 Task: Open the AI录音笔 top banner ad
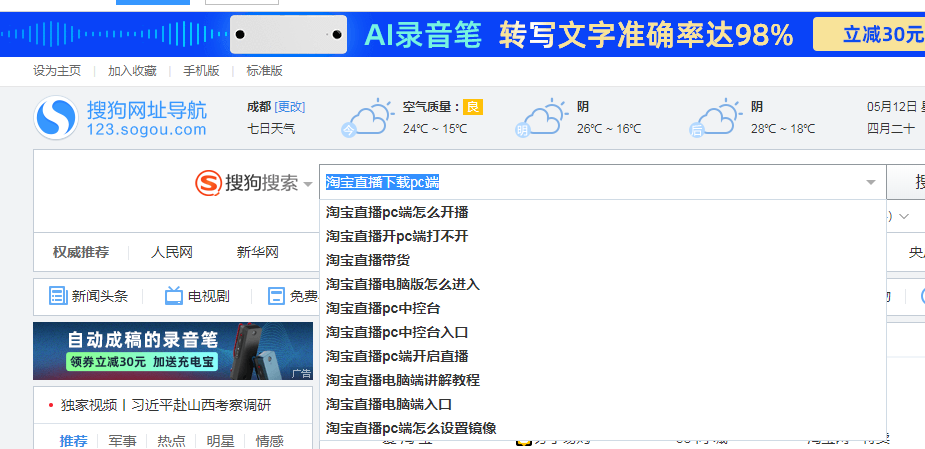[462, 34]
